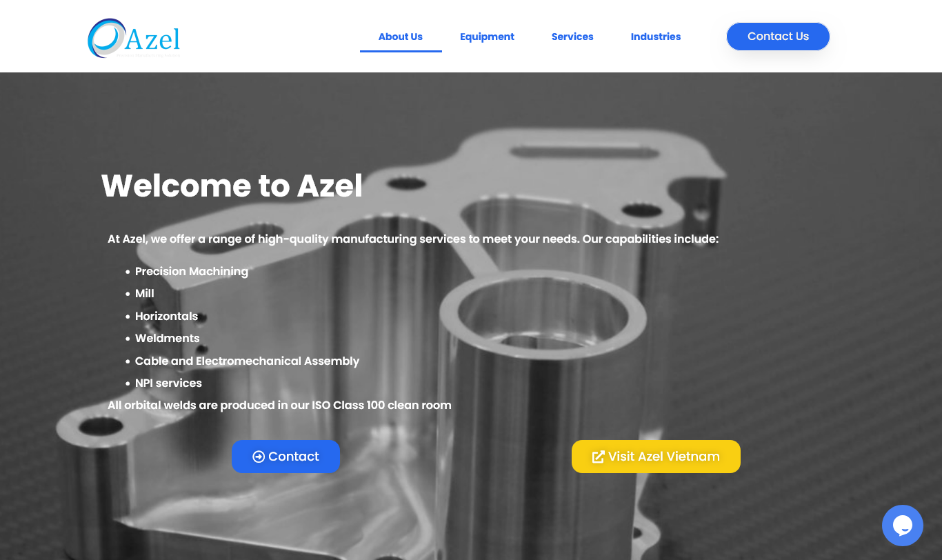
Task: Click the ISO Class 100 clean room sentence
Action: 279,405
